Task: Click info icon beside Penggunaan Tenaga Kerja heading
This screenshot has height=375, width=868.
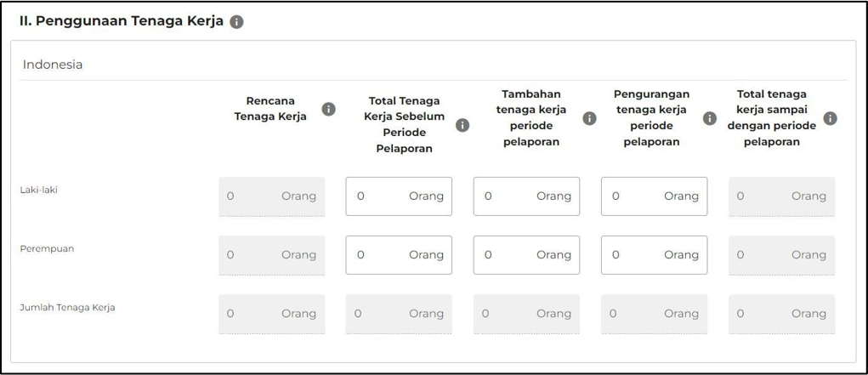Action: tap(236, 22)
